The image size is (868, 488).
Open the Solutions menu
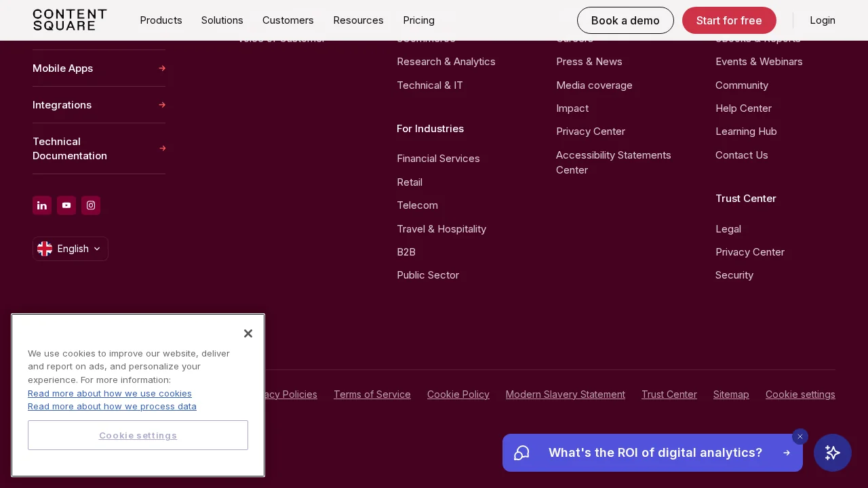click(x=222, y=20)
